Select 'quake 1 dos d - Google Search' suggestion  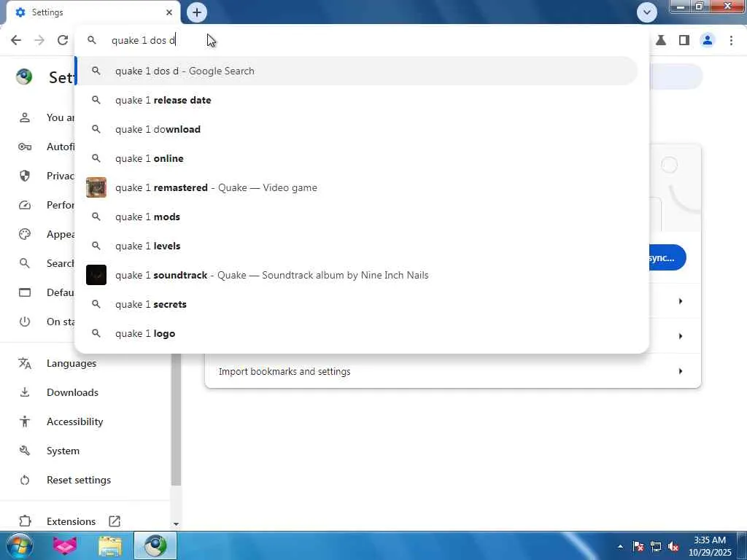click(357, 71)
